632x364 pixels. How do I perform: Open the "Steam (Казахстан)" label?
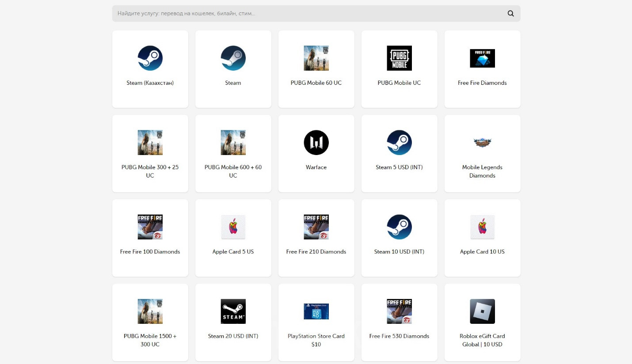click(x=150, y=83)
